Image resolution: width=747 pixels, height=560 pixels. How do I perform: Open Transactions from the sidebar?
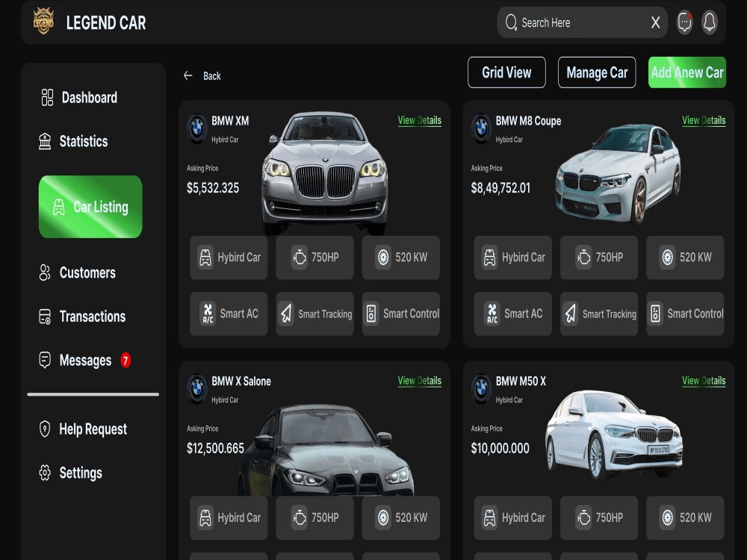point(82,317)
